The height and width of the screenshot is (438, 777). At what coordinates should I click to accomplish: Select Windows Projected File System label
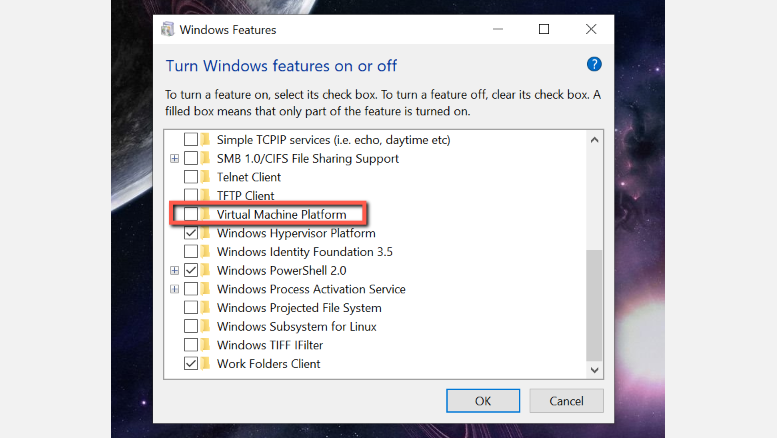(x=299, y=308)
